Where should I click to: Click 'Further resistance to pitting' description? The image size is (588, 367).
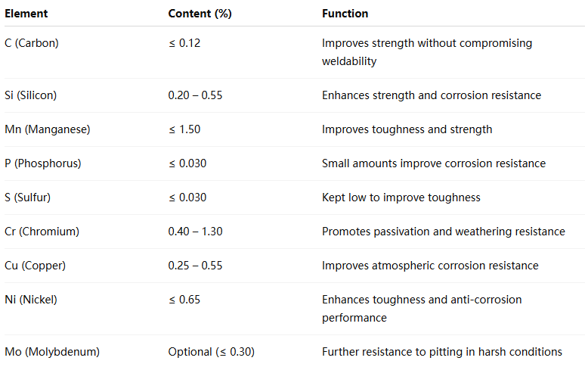point(441,352)
